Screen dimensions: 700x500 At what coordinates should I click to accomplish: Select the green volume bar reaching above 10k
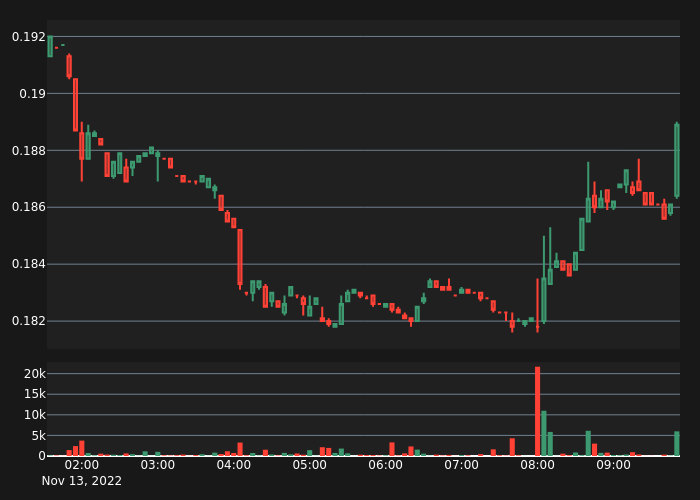tap(544, 433)
